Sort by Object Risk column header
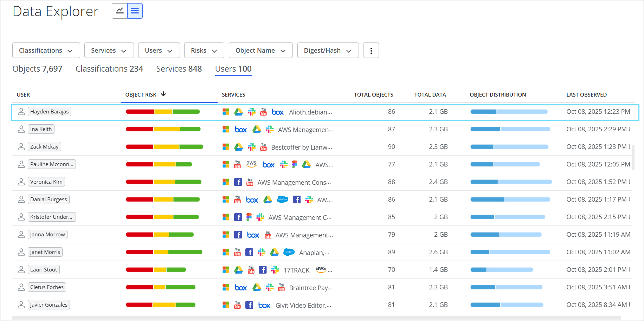Viewport: 644px width, 321px height. tap(141, 95)
